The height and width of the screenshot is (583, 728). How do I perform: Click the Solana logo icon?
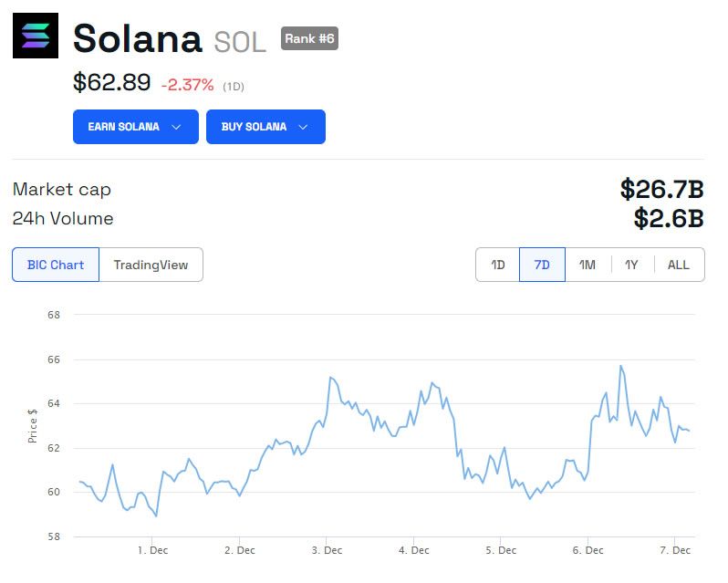tap(36, 36)
